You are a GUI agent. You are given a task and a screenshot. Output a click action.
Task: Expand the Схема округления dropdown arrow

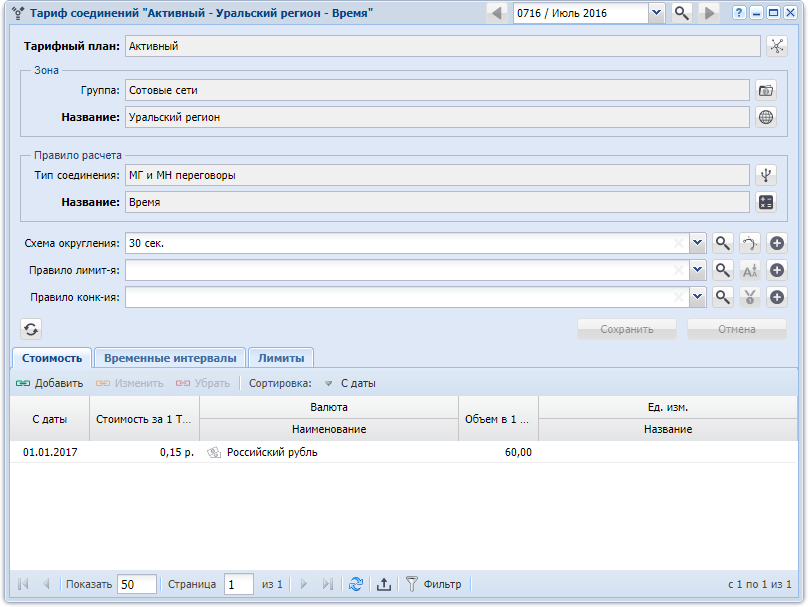[x=697, y=243]
